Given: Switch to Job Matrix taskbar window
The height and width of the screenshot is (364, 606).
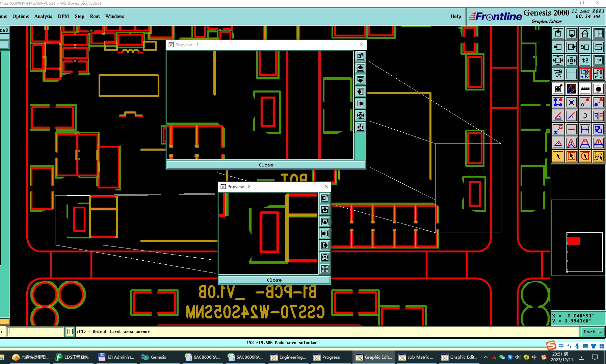Looking at the screenshot, I should coord(416,357).
